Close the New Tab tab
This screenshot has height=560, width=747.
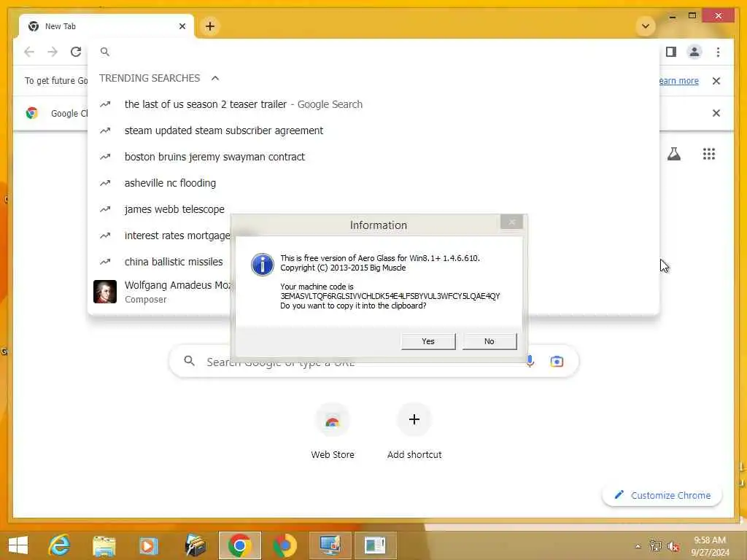pyautogui.click(x=182, y=26)
